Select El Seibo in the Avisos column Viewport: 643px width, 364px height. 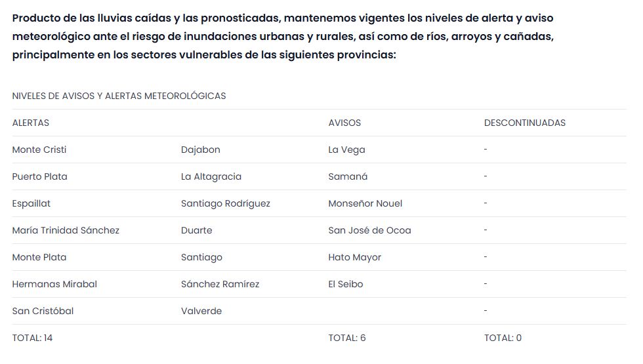point(345,284)
